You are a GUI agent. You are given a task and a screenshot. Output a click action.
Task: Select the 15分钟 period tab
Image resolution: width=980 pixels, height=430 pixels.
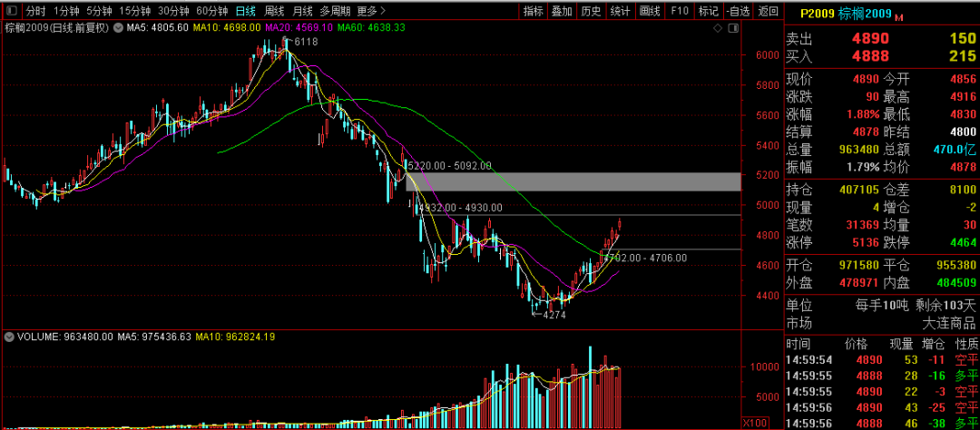pyautogui.click(x=134, y=11)
